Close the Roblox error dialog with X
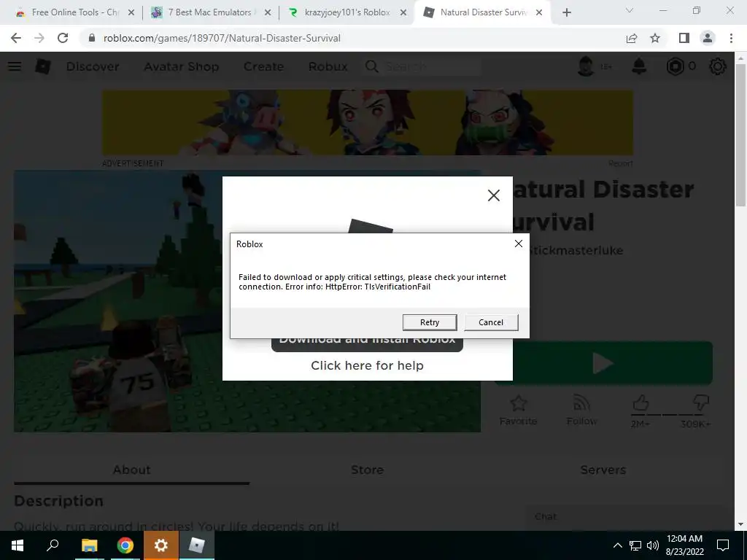 tap(519, 244)
